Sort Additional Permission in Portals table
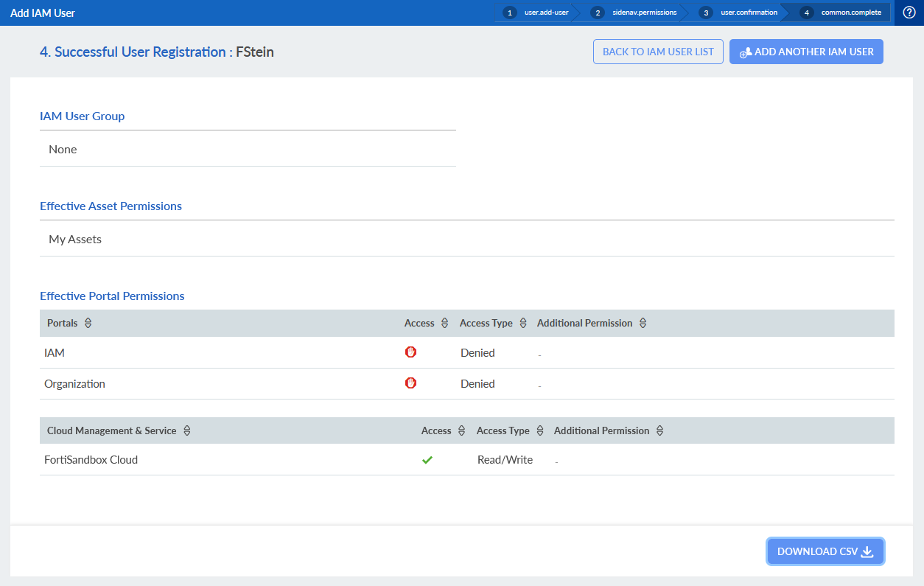Viewport: 924px width, 586px height. [x=643, y=323]
